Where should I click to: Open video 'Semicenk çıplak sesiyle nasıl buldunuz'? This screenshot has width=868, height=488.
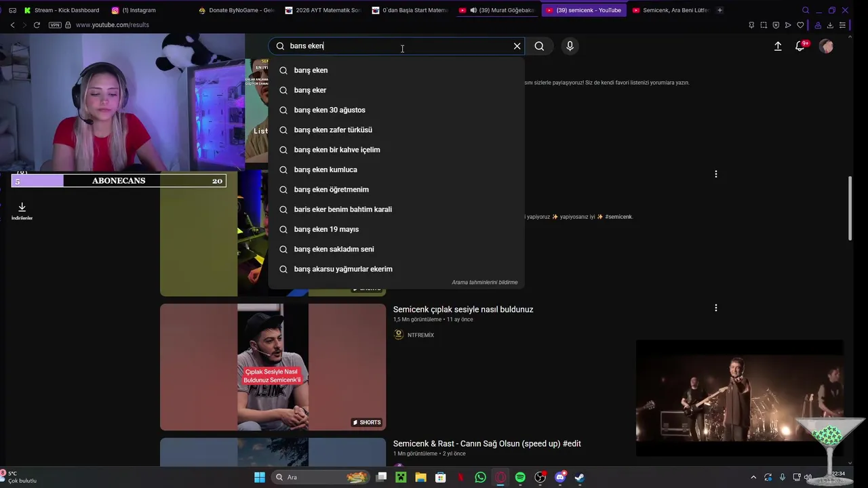click(x=463, y=310)
